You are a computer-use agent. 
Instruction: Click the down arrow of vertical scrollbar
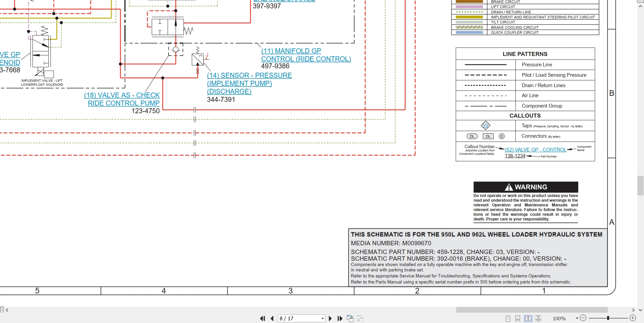pos(640,310)
